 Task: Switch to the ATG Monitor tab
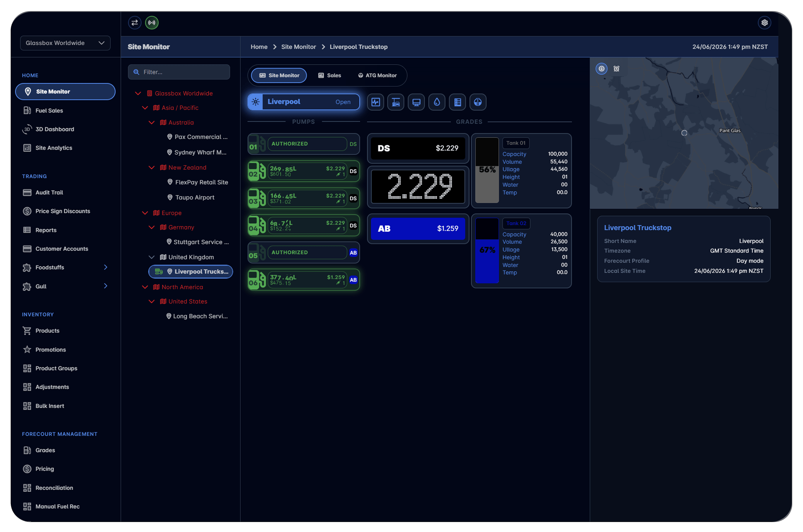pyautogui.click(x=377, y=75)
